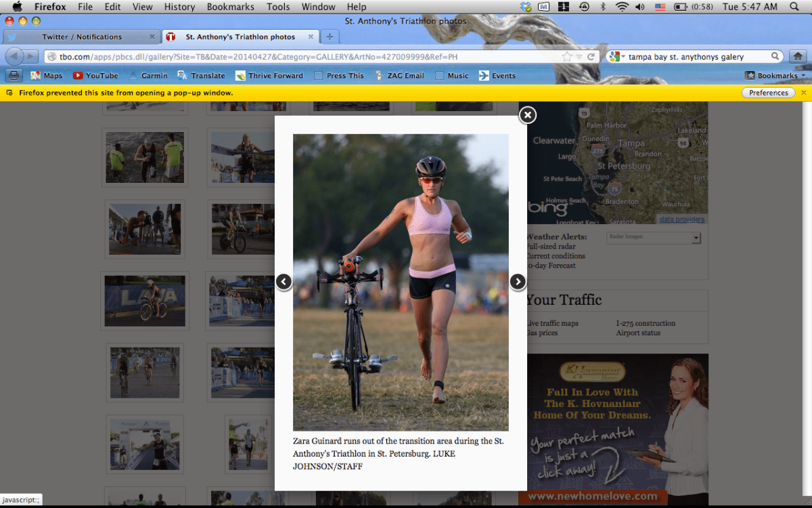Open Spotlight search in the menu bar
Image resolution: width=812 pixels, height=508 pixels.
tap(794, 7)
